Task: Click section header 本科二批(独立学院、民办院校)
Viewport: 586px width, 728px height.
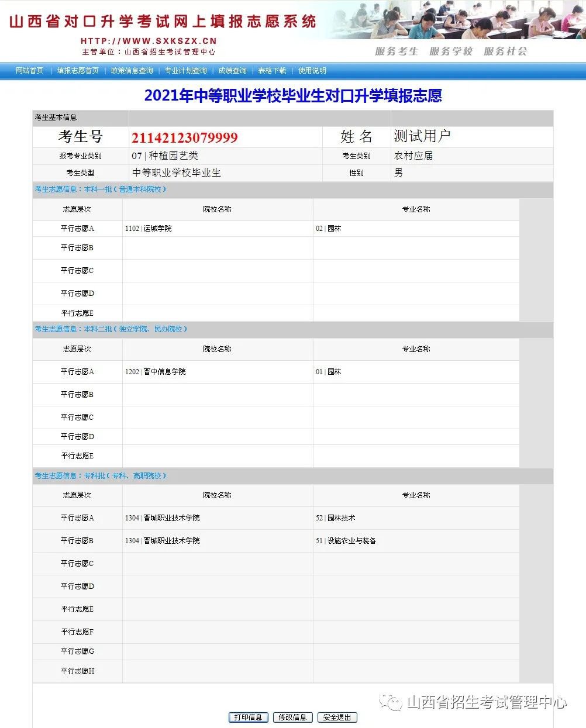Action: [x=111, y=329]
